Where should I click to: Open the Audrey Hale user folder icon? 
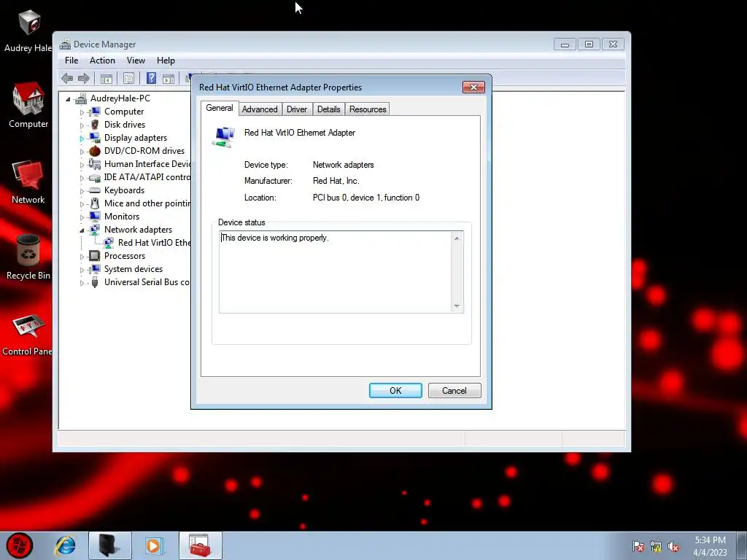tap(28, 31)
